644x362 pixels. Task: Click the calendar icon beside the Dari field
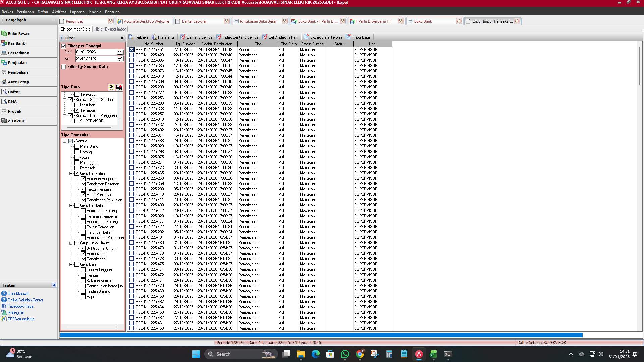pyautogui.click(x=120, y=52)
